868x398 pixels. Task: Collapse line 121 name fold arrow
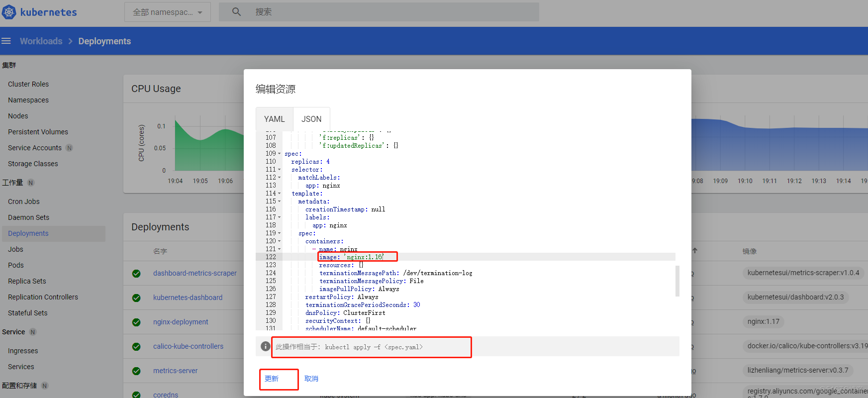(x=279, y=249)
